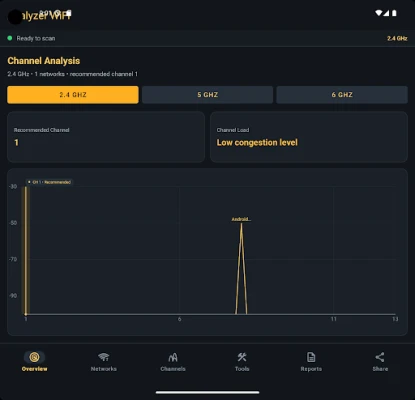Open the Channels icon in bottom bar

tap(173, 357)
